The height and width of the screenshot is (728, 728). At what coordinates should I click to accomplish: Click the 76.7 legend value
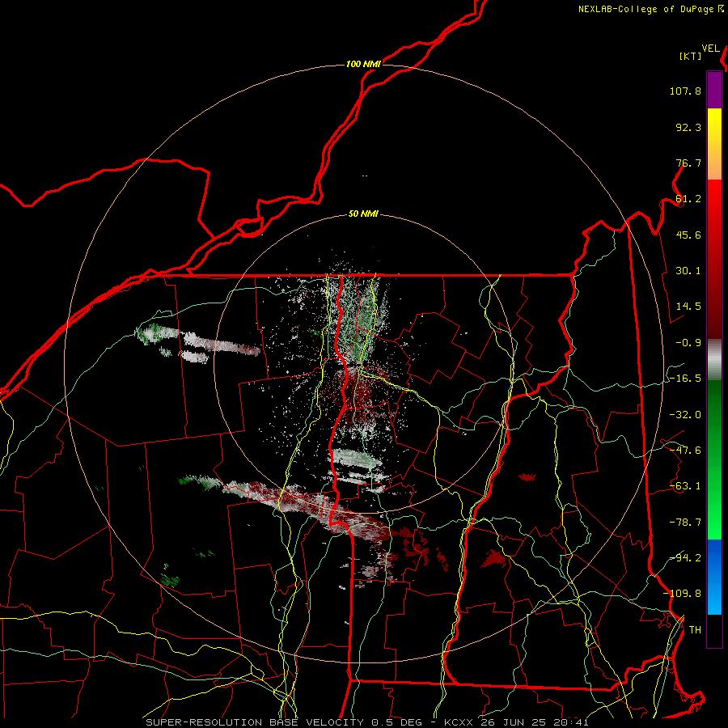click(x=688, y=163)
